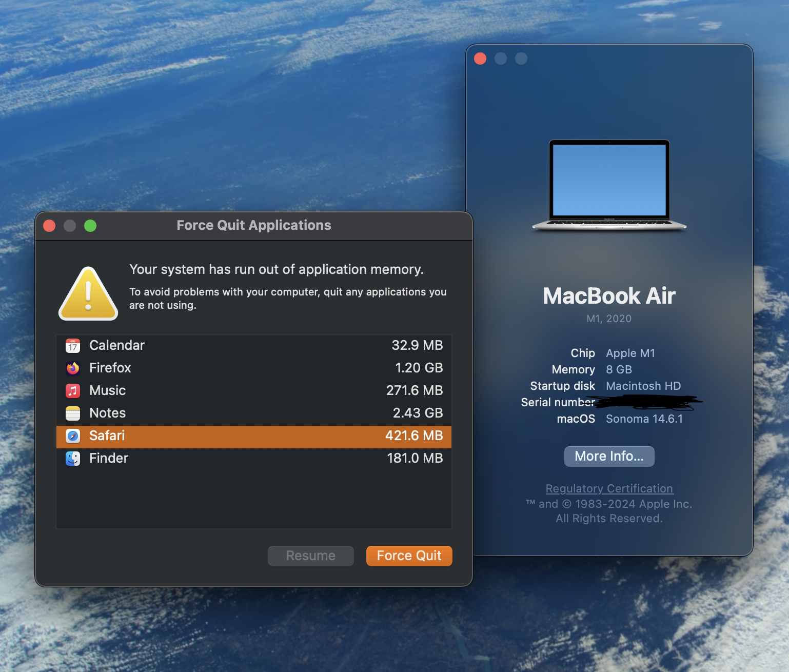The image size is (789, 672).
Task: Click the 32.9 MB memory value
Action: pyautogui.click(x=418, y=345)
